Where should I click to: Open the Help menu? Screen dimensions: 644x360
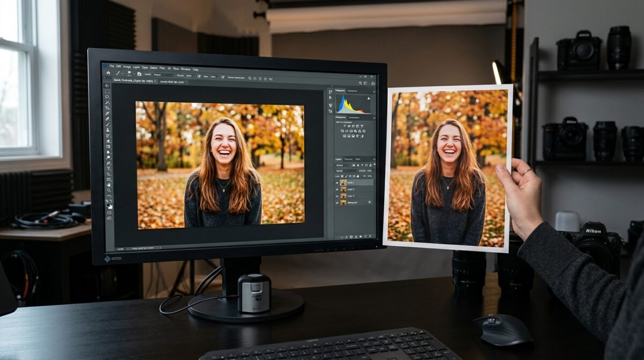pos(195,69)
